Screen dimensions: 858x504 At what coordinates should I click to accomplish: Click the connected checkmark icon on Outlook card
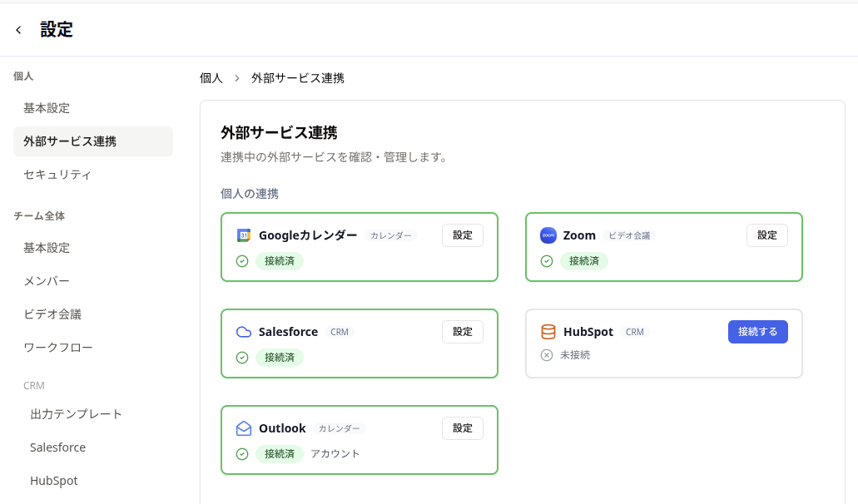click(x=242, y=454)
